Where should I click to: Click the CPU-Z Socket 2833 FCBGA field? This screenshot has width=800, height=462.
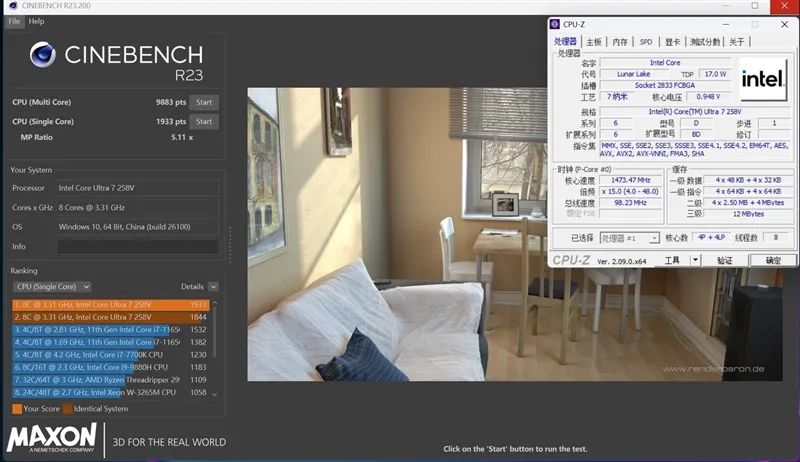(x=665, y=85)
